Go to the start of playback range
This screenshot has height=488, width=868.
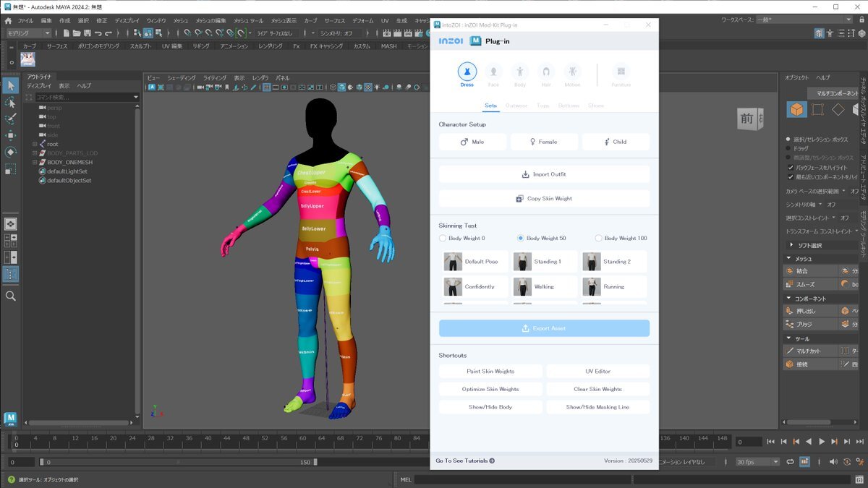[770, 442]
